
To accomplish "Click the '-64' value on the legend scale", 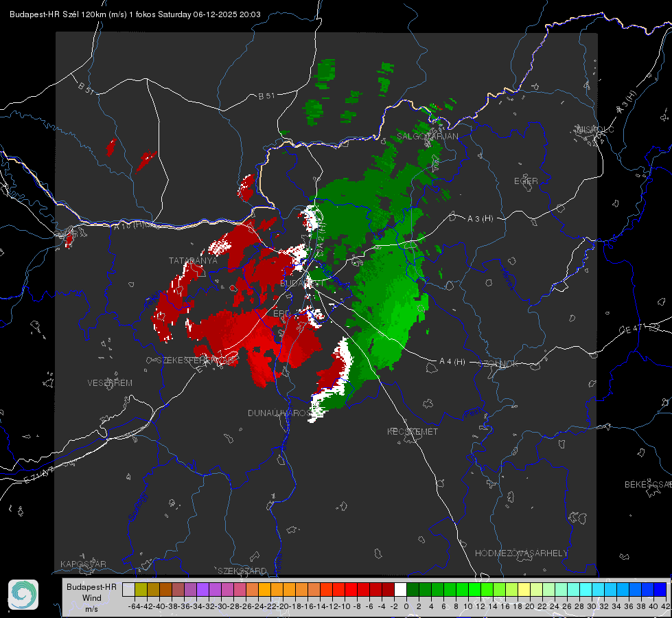I will (x=134, y=606).
